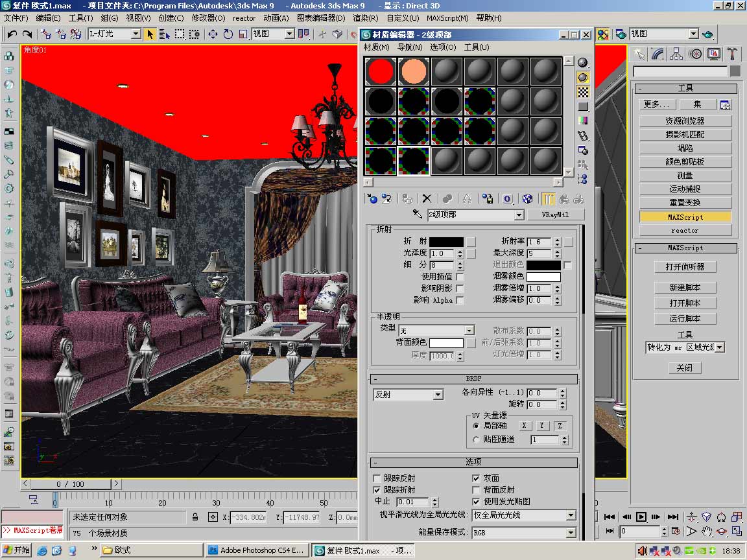Open 能量保存模式 RGB dropdown

[571, 533]
